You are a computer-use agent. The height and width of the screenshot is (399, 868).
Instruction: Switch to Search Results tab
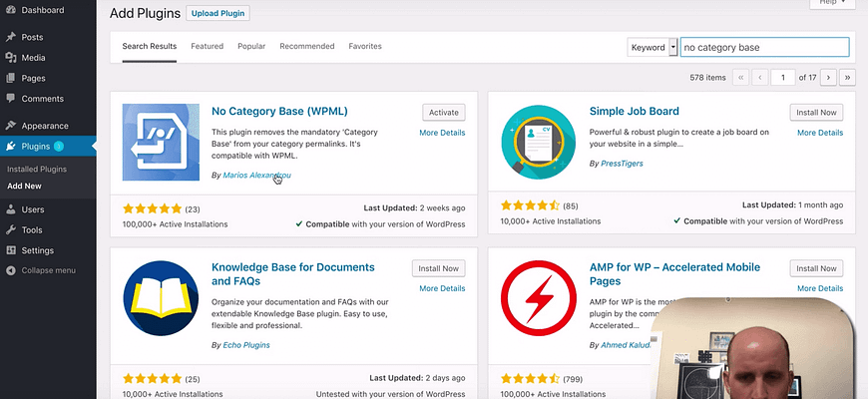point(150,47)
